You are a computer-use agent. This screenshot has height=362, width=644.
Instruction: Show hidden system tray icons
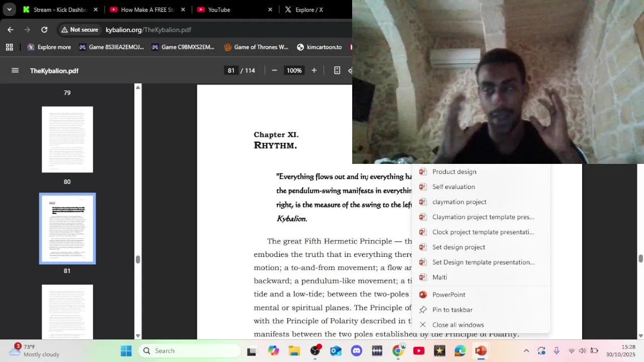[526, 351]
